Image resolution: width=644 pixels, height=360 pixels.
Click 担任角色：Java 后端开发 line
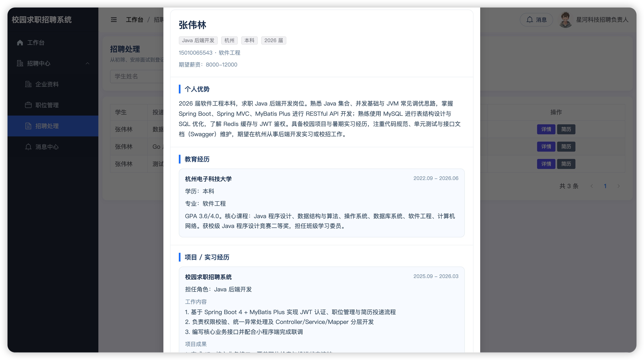(218, 290)
